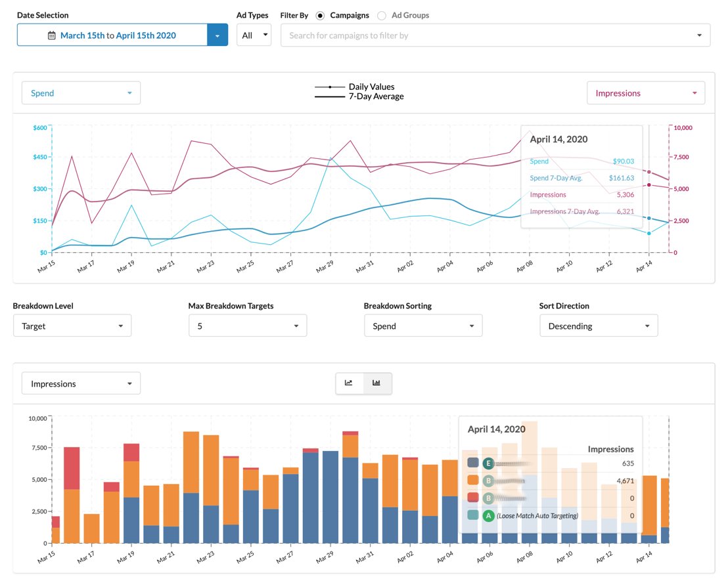Change Sort Direction from Descending
Screen dimensions: 728x583
tap(599, 325)
